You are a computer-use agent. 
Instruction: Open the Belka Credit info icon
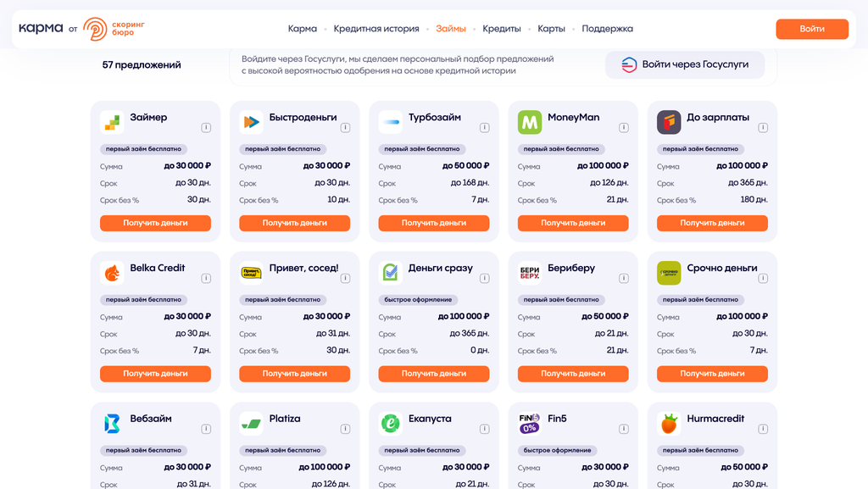[x=206, y=278]
